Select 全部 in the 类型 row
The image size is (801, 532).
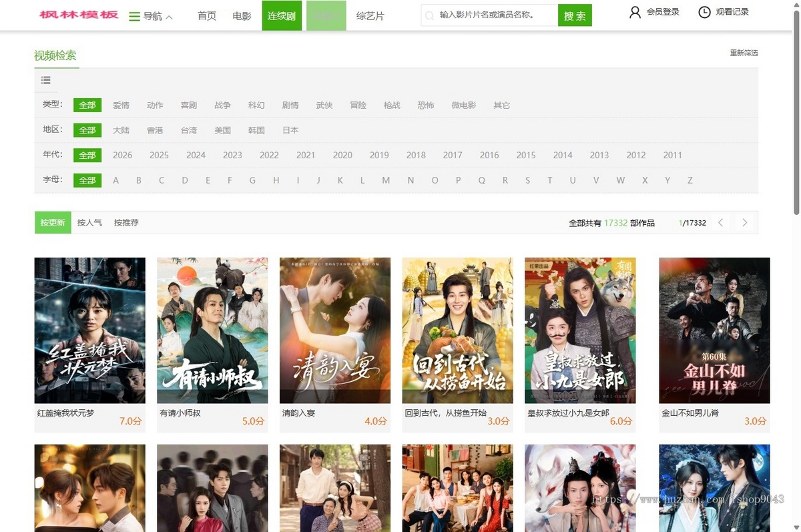[x=87, y=105]
